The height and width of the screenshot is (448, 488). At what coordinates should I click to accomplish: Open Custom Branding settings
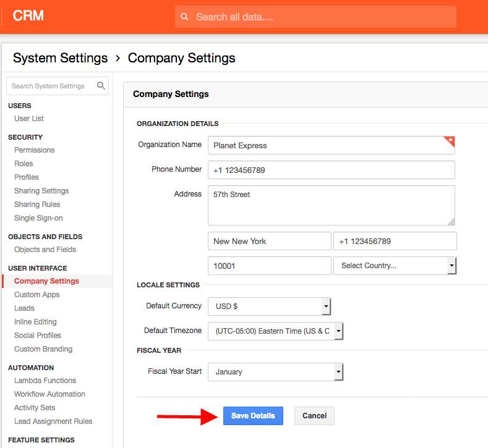43,349
